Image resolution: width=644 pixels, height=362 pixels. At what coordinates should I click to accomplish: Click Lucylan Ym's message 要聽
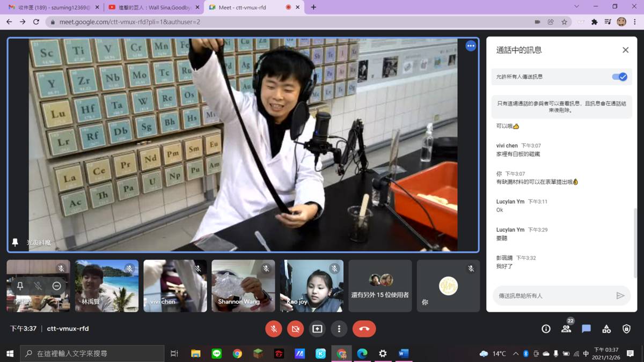pyautogui.click(x=502, y=238)
